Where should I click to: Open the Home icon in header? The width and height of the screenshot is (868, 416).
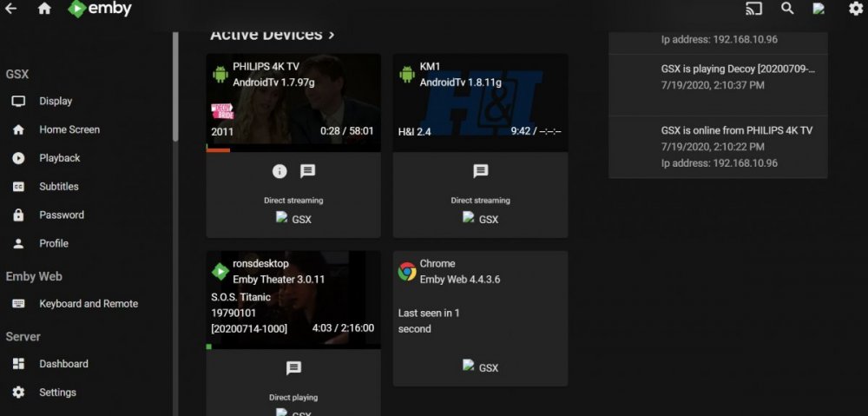[44, 9]
